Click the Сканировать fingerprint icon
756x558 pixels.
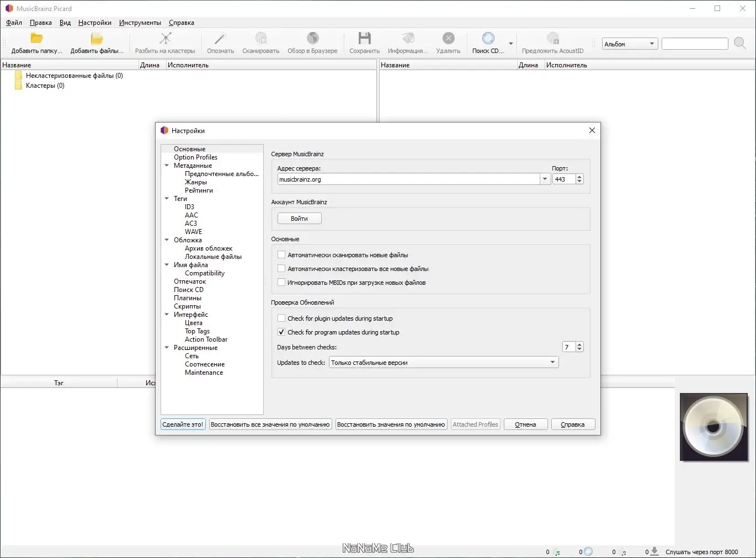point(260,38)
